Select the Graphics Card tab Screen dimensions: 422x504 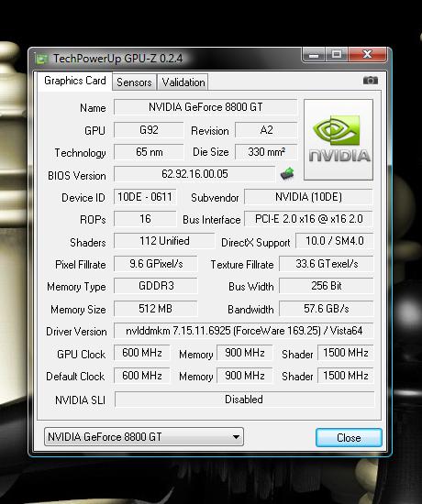click(x=75, y=81)
